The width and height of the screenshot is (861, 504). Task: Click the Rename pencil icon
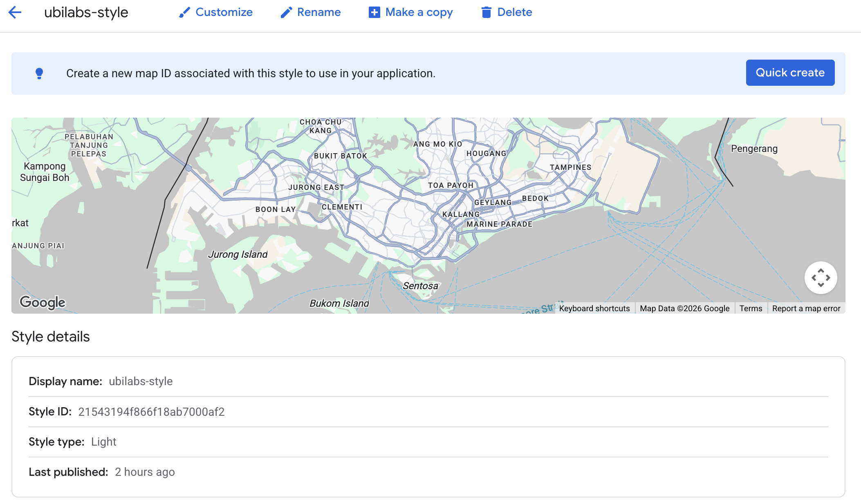[286, 12]
